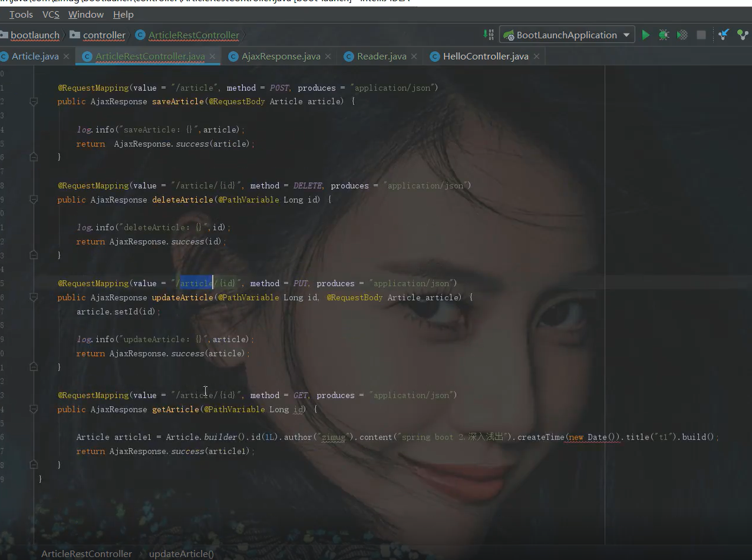
Task: Click the controller breadcrumb in the navigation bar
Action: [104, 35]
